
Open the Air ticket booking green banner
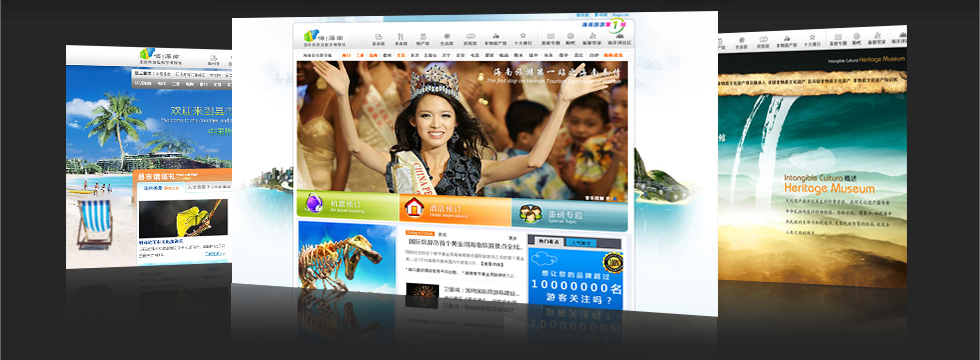(348, 205)
